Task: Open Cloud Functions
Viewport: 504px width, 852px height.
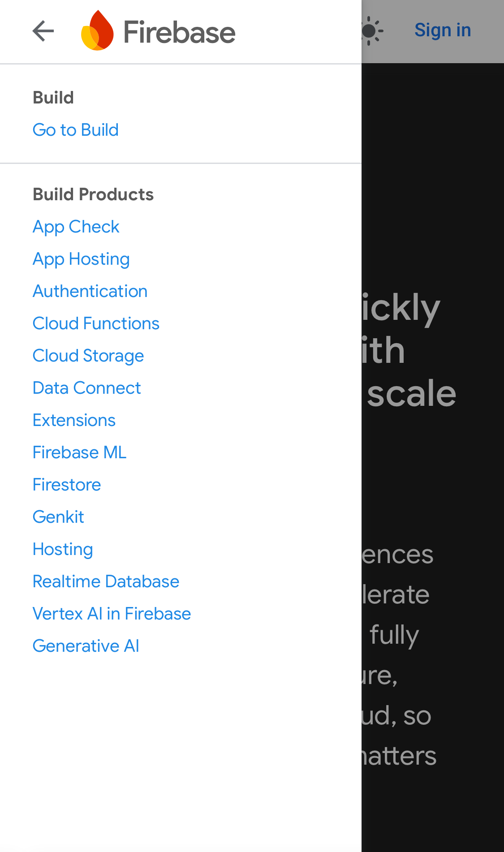Action: click(96, 323)
